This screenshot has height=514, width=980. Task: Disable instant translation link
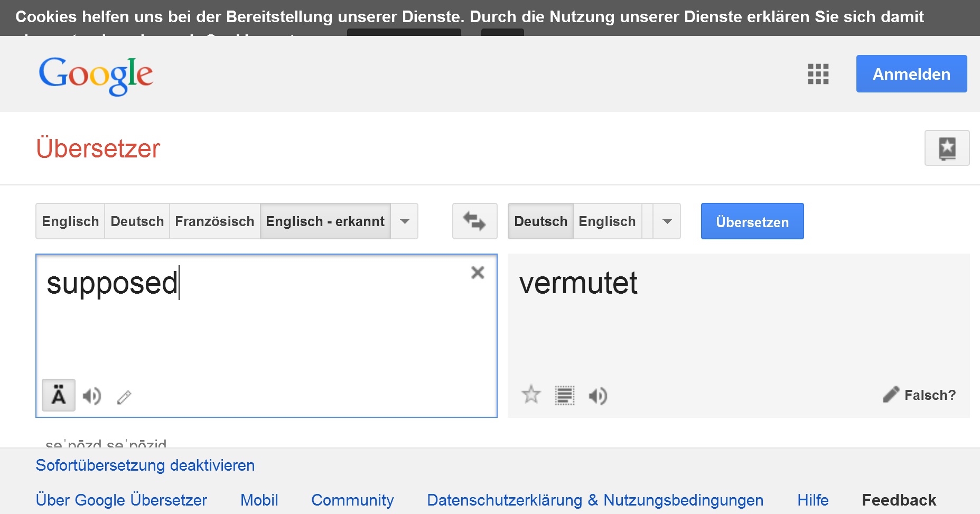pos(145,465)
